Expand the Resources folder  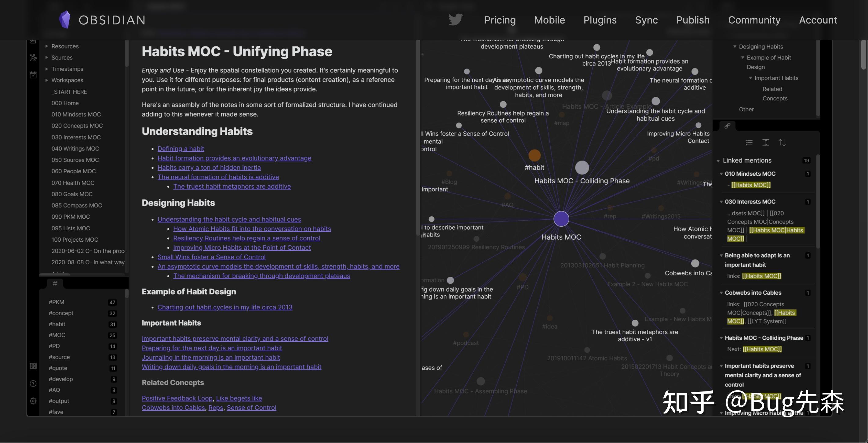pyautogui.click(x=47, y=46)
